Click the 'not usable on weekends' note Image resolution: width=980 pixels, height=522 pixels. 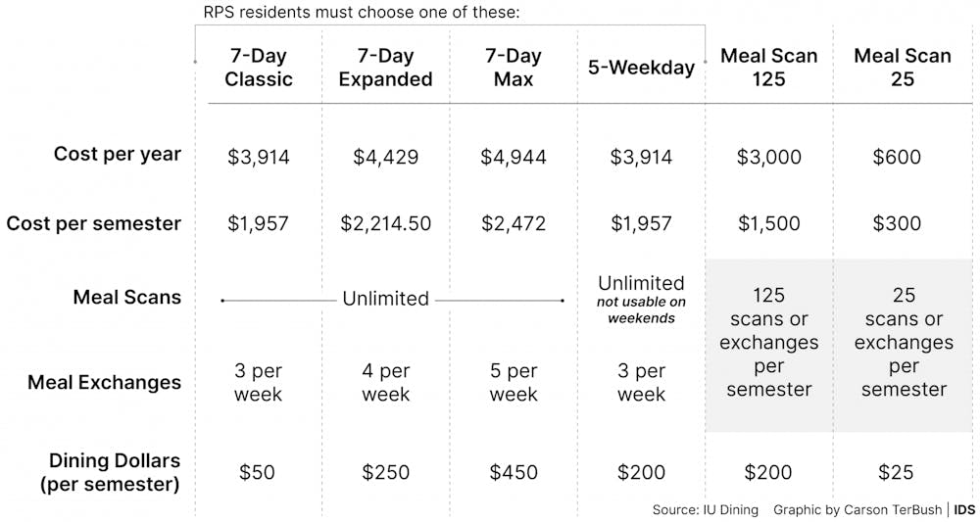tap(641, 310)
